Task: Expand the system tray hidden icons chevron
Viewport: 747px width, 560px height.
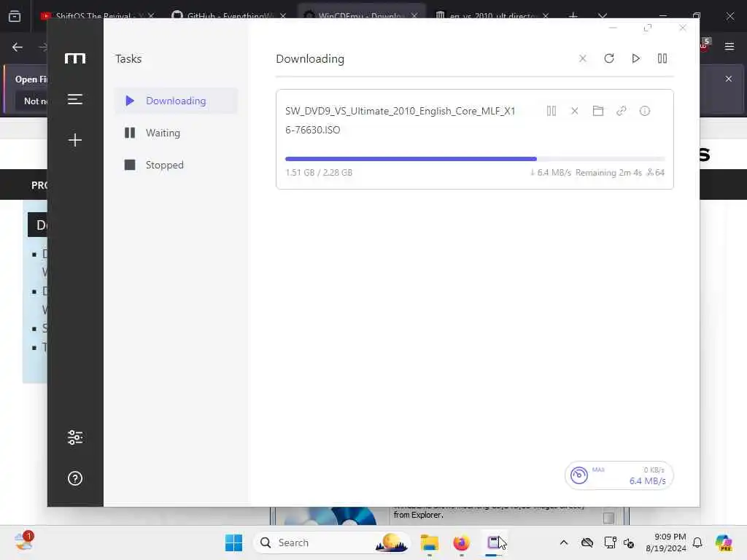Action: pyautogui.click(x=564, y=542)
